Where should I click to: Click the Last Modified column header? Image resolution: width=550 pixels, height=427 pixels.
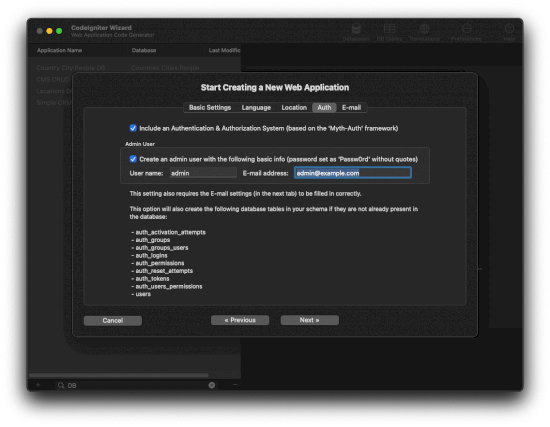(x=224, y=50)
